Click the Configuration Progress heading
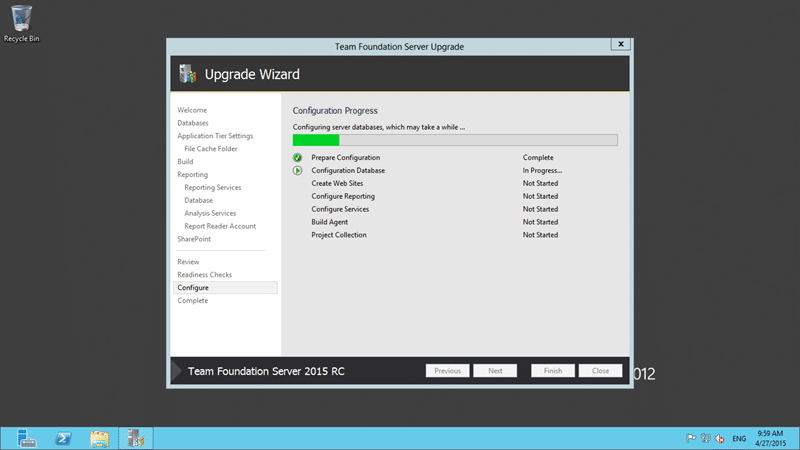Viewport: 800px width, 450px height. pyautogui.click(x=335, y=111)
